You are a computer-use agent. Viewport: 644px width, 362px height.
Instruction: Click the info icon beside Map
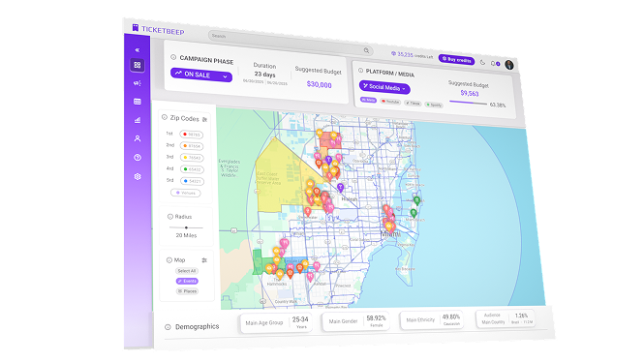click(x=169, y=259)
